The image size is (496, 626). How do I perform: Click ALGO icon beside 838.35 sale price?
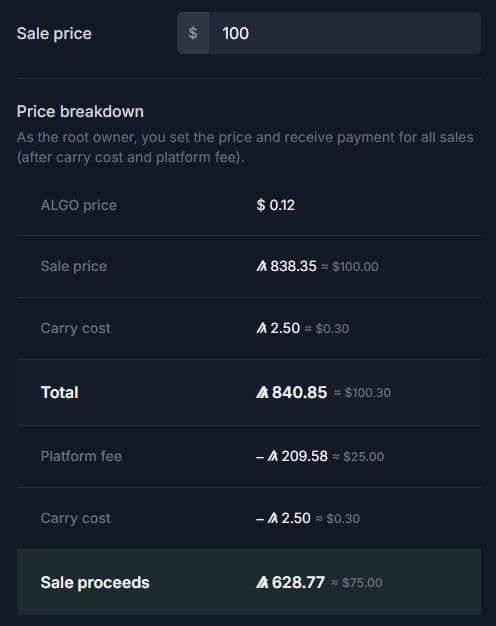coord(262,266)
